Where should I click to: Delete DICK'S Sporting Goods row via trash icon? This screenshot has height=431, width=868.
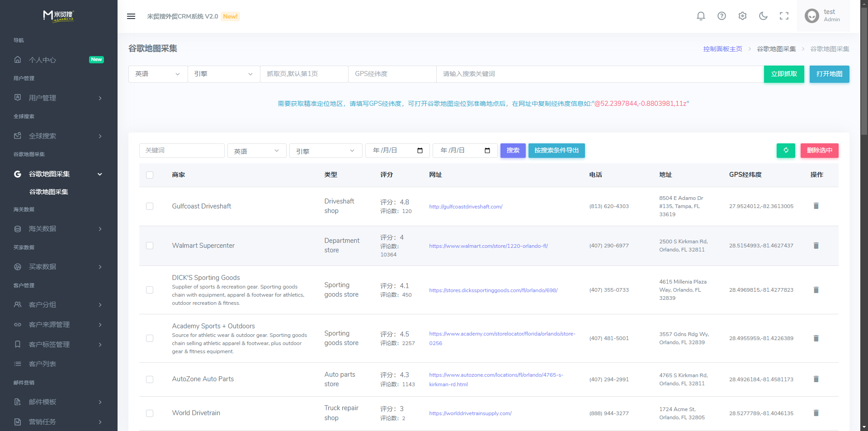coord(816,290)
